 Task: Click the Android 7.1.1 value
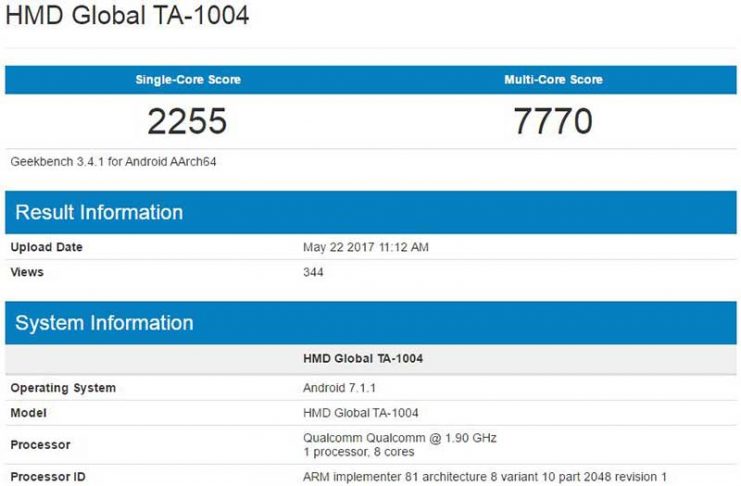337,388
